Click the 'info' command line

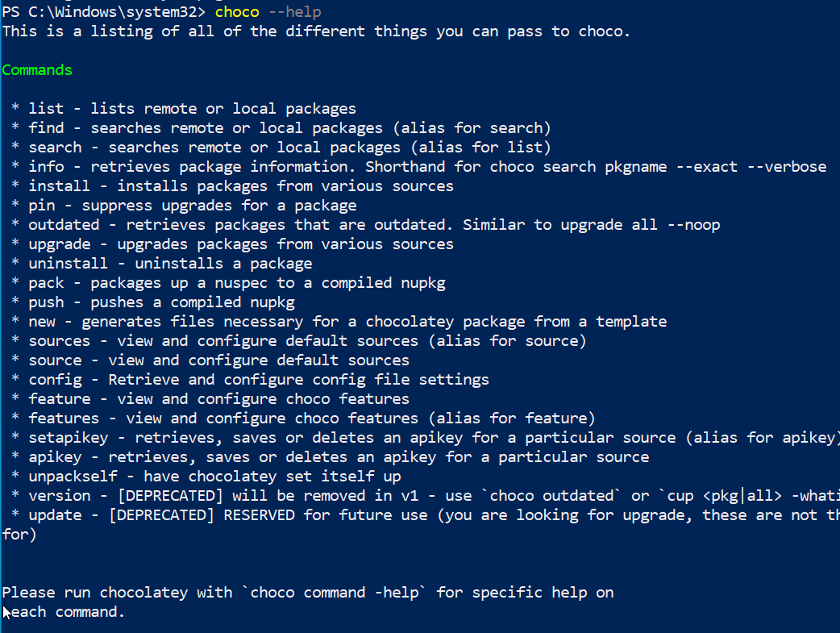tap(418, 167)
